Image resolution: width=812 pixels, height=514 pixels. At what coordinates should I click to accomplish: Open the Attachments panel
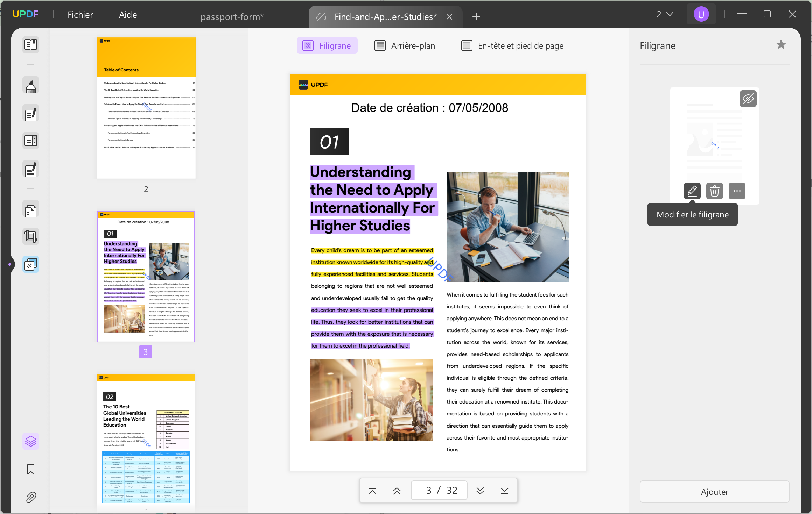31,497
